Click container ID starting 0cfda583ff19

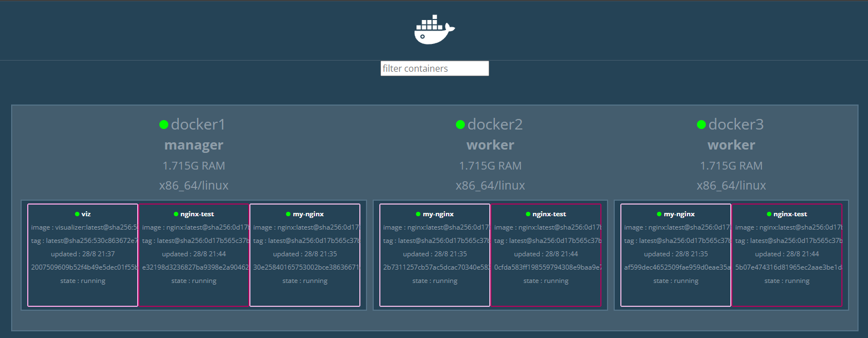547,267
